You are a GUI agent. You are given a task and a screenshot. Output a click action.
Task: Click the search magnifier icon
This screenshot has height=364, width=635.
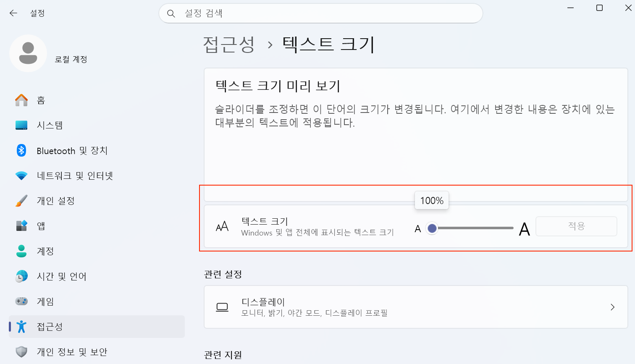(171, 13)
